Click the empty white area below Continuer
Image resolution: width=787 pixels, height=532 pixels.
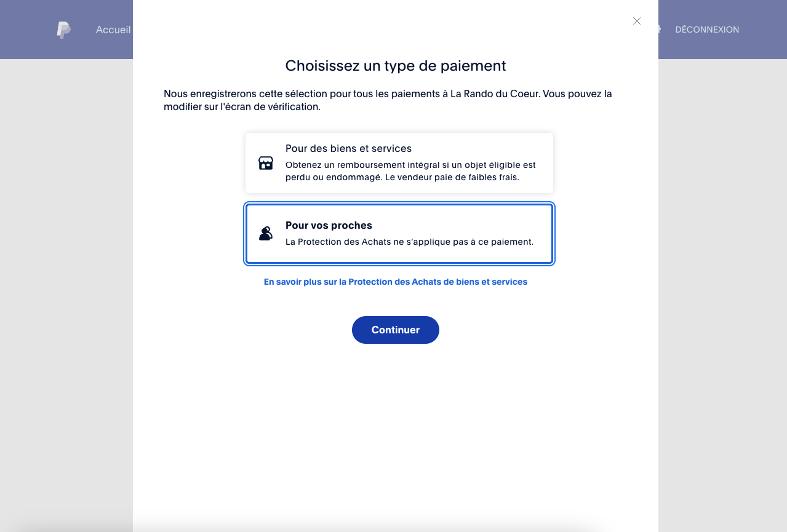pos(396,431)
